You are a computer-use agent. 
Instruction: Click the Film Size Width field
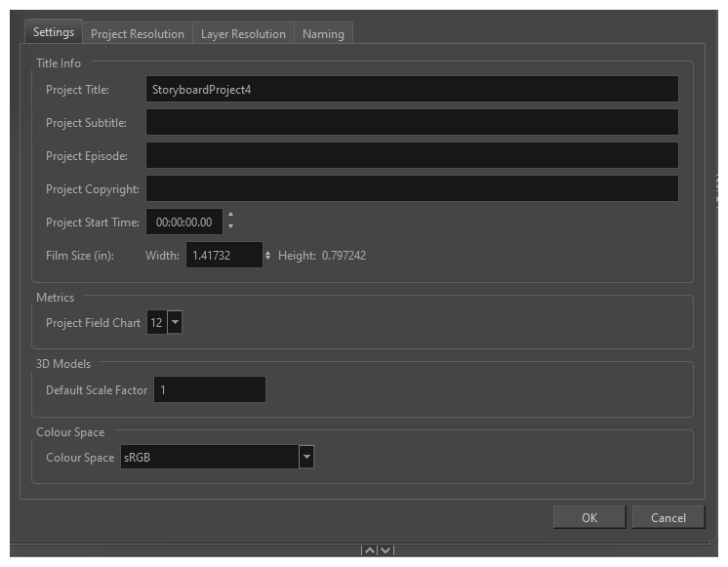point(224,255)
